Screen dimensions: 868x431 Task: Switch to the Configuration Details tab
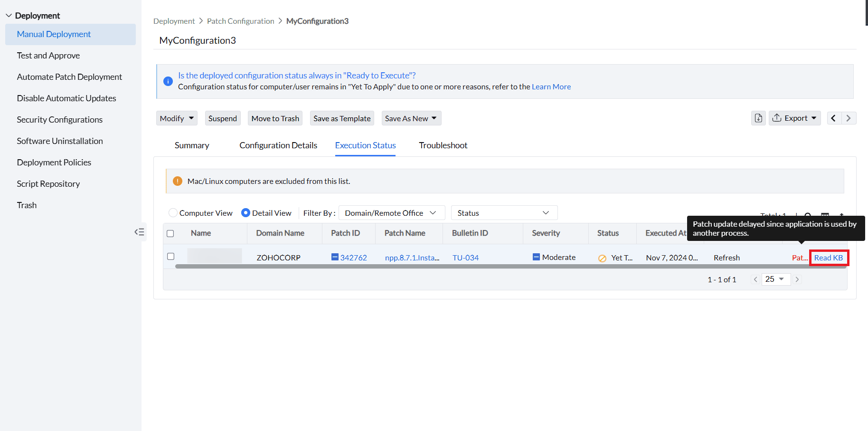tap(278, 145)
